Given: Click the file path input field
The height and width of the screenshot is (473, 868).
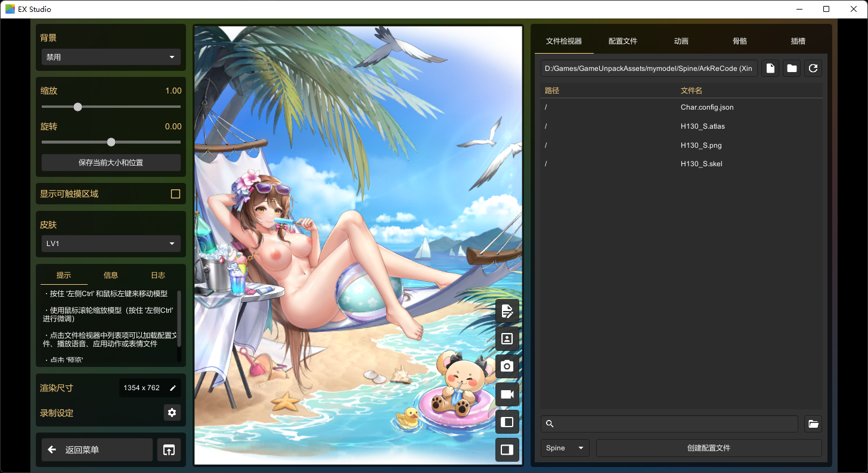Looking at the screenshot, I should pyautogui.click(x=649, y=69).
